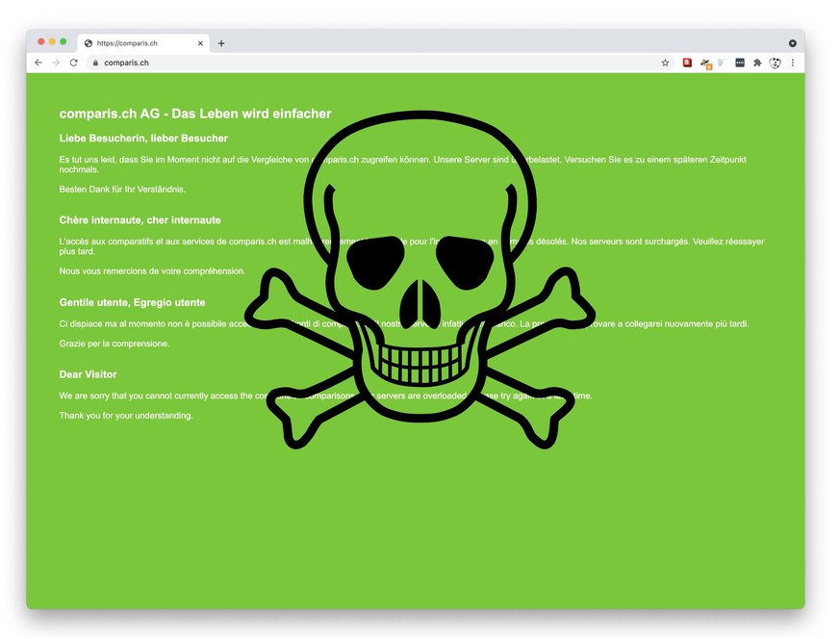Click the dark rectangular extension icon
Screen dimensions: 840x639
[x=740, y=63]
